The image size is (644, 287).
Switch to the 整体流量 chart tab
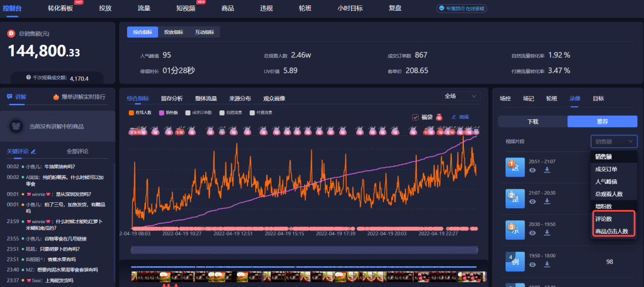pos(206,98)
